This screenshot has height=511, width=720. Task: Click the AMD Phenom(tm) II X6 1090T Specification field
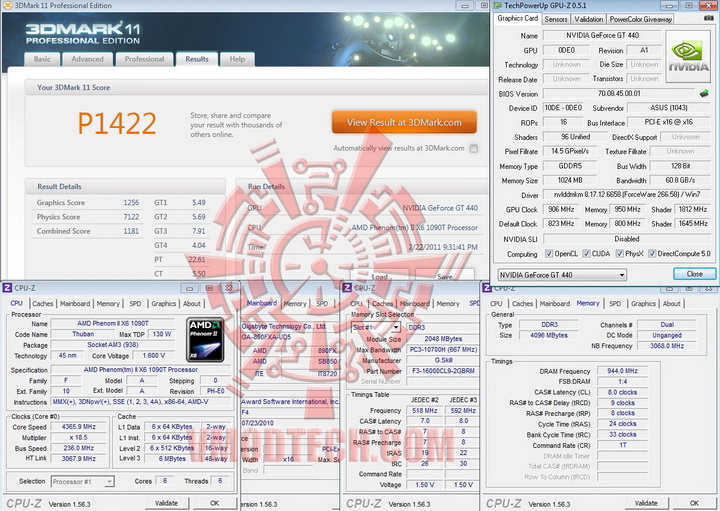click(x=141, y=370)
